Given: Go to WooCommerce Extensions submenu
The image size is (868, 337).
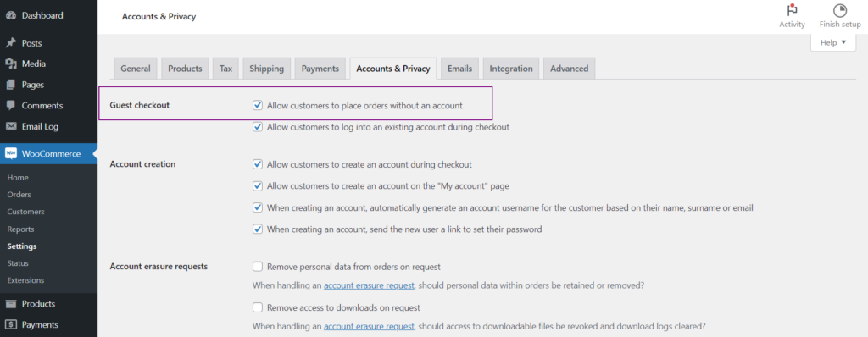Looking at the screenshot, I should (25, 280).
